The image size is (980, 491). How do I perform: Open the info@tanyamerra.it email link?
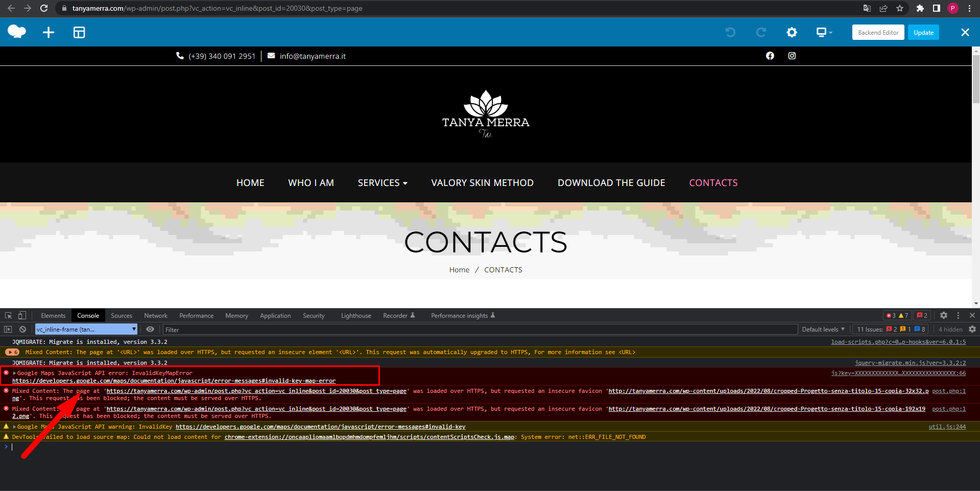pyautogui.click(x=313, y=56)
